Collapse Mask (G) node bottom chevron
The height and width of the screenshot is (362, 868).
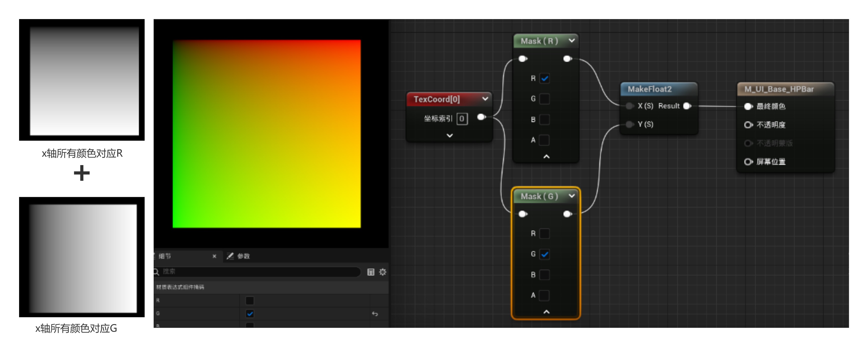[546, 312]
